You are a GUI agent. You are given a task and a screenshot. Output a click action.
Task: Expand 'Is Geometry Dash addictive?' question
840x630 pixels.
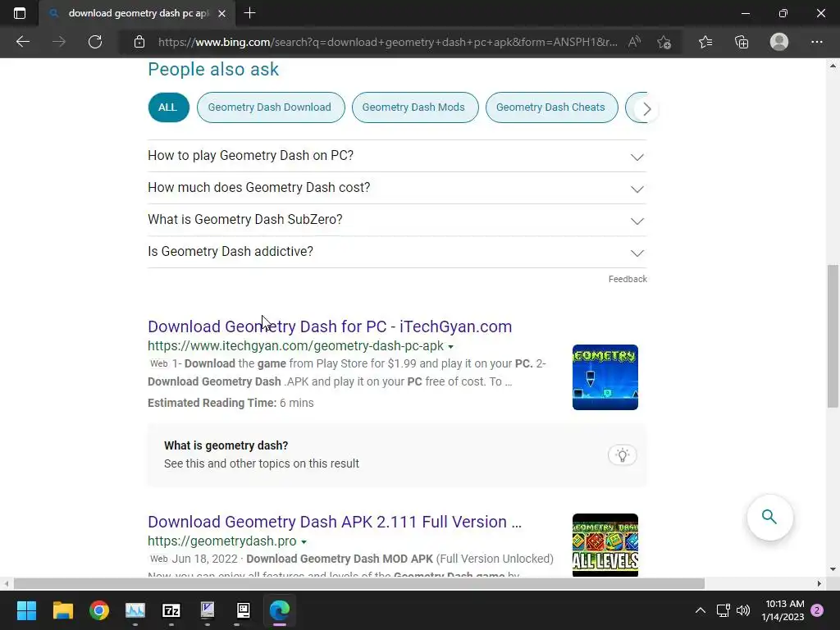[x=397, y=252]
